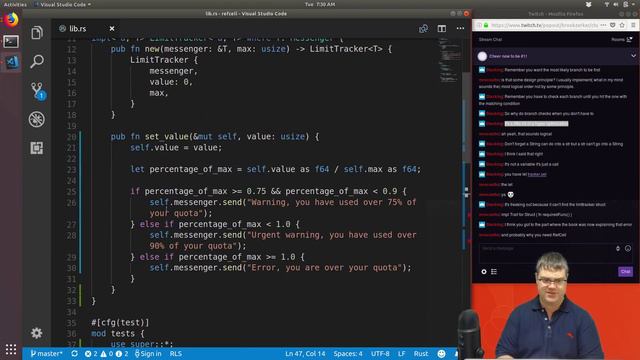Click 'LimitTracker' on line 13
Image resolution: width=640 pixels, height=360 pixels.
click(159, 60)
